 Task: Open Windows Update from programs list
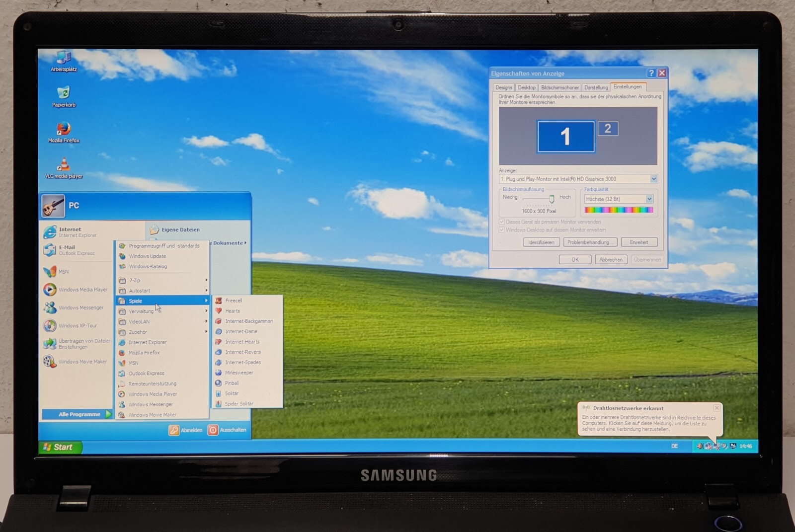(x=162, y=256)
